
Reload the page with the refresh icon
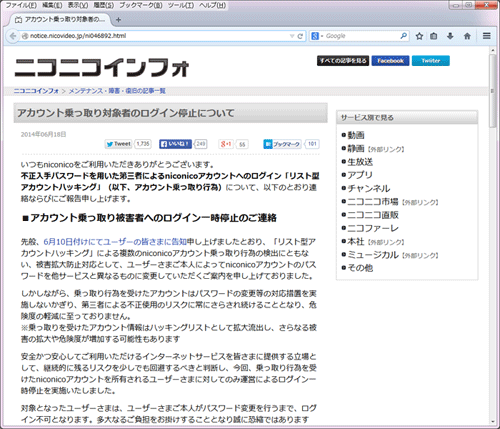point(300,36)
